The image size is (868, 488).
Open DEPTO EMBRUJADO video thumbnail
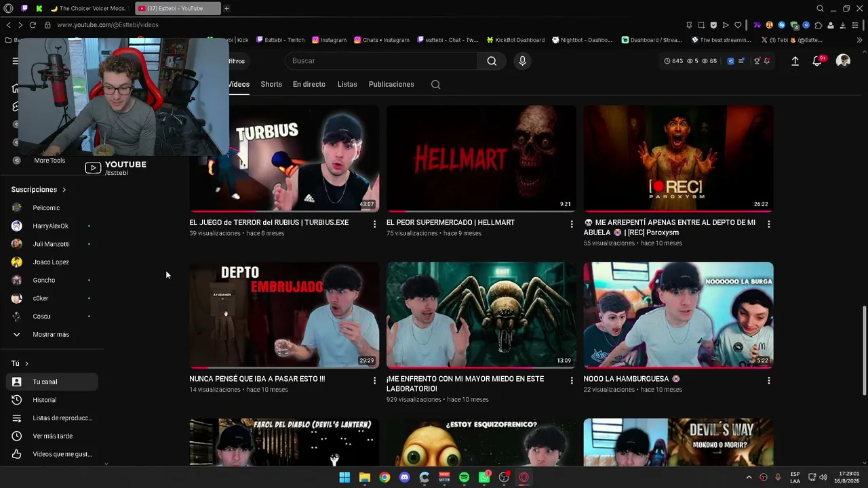click(284, 315)
